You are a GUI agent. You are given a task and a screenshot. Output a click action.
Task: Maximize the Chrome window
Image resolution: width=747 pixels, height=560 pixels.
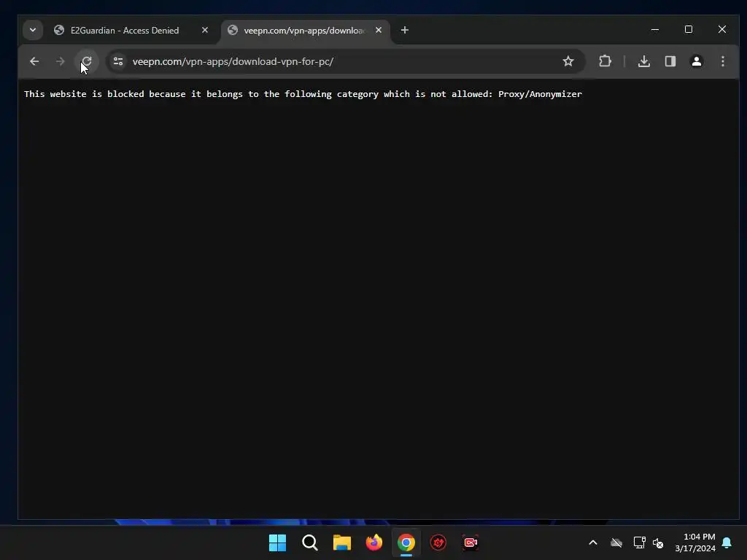pos(689,29)
